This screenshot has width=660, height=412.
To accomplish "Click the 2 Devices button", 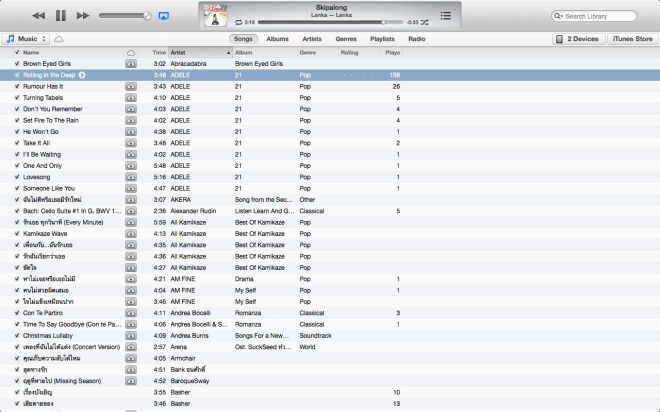I will (579, 38).
